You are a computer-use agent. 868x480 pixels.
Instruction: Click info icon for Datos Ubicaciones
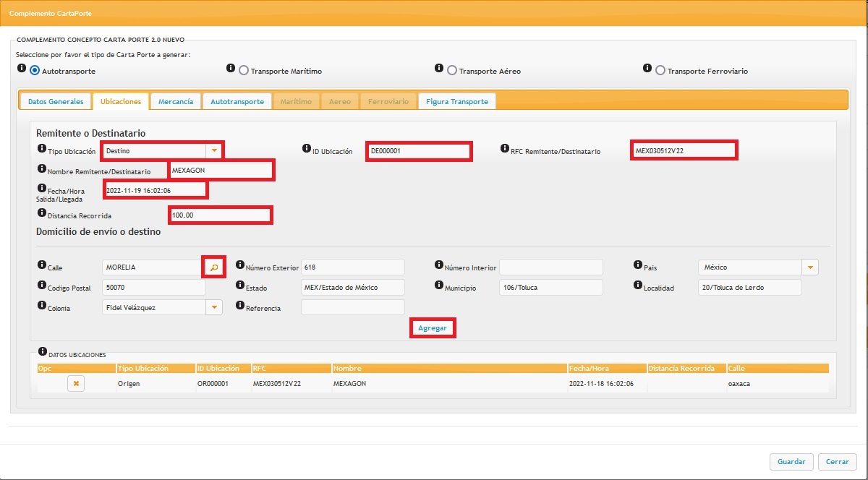(42, 351)
